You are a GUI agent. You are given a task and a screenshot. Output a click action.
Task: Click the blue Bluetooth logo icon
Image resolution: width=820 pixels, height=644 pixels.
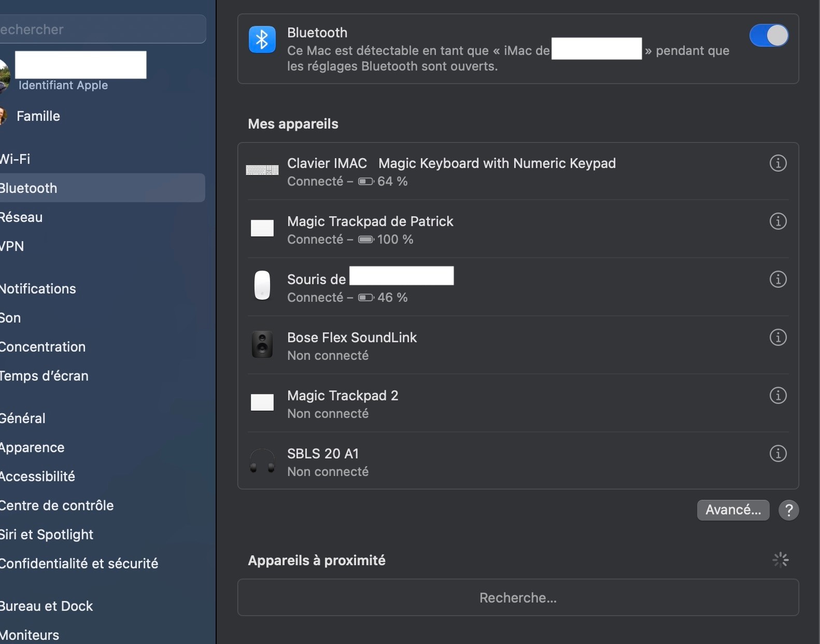[262, 39]
